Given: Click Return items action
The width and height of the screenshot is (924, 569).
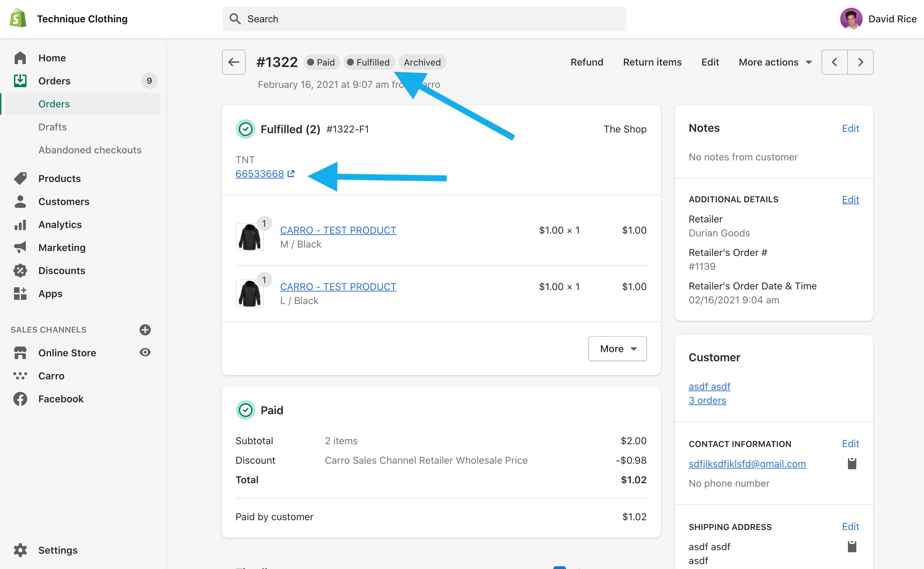Looking at the screenshot, I should pos(652,62).
